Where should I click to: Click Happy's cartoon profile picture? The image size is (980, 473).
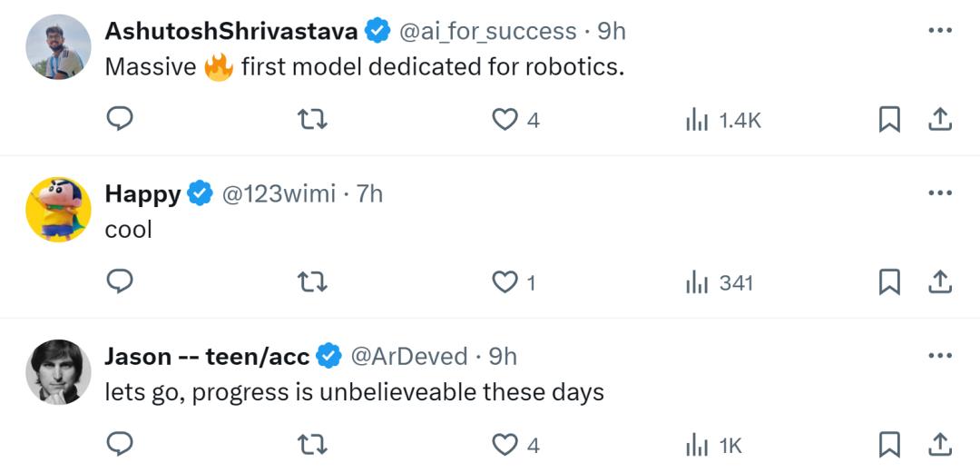(x=58, y=210)
